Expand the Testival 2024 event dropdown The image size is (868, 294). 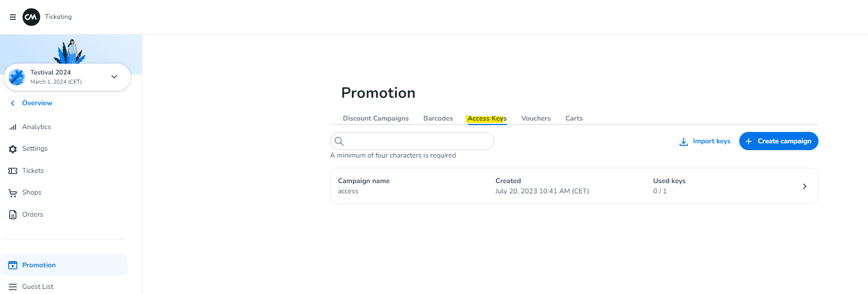tap(114, 77)
